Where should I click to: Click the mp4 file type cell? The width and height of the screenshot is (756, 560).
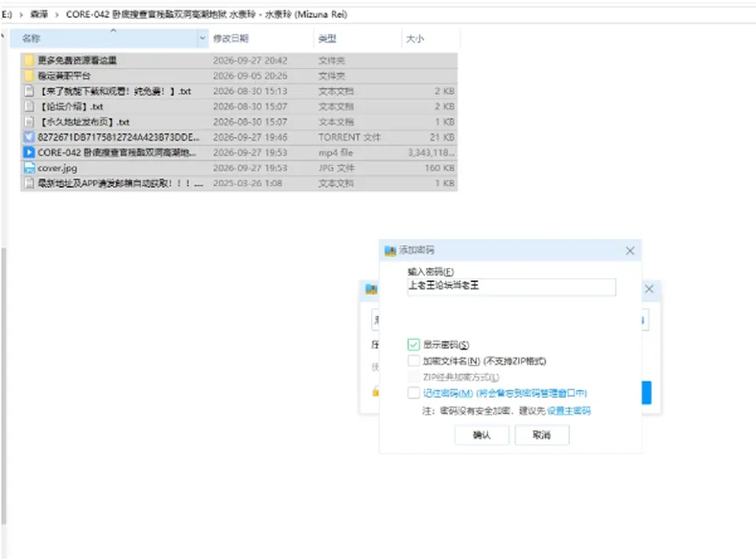tap(335, 153)
